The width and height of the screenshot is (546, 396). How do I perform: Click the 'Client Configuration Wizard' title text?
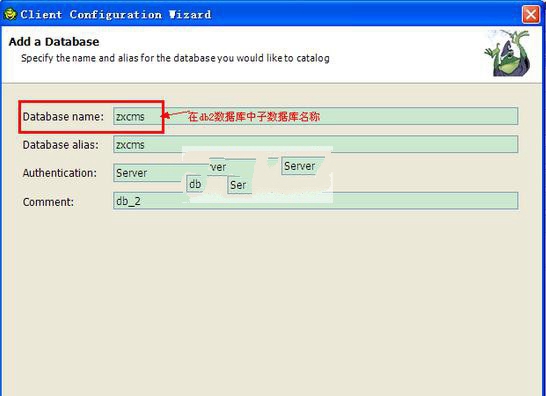[x=116, y=15]
